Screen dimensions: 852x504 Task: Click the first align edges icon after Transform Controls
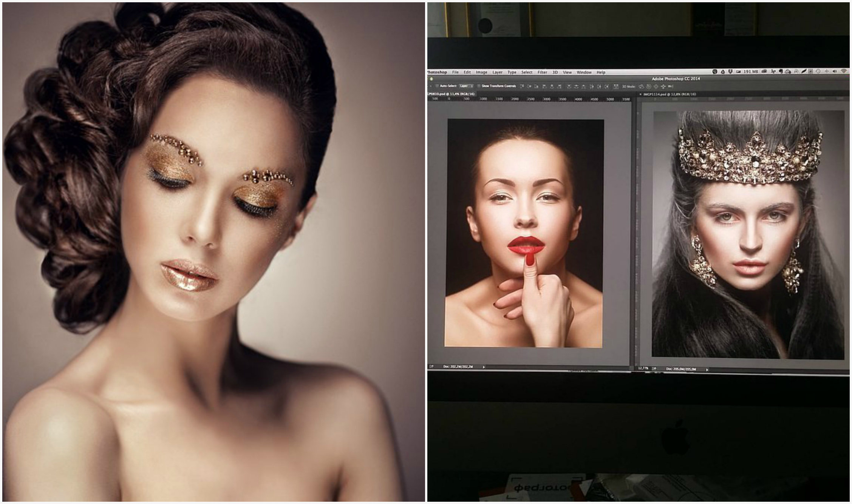click(x=522, y=86)
